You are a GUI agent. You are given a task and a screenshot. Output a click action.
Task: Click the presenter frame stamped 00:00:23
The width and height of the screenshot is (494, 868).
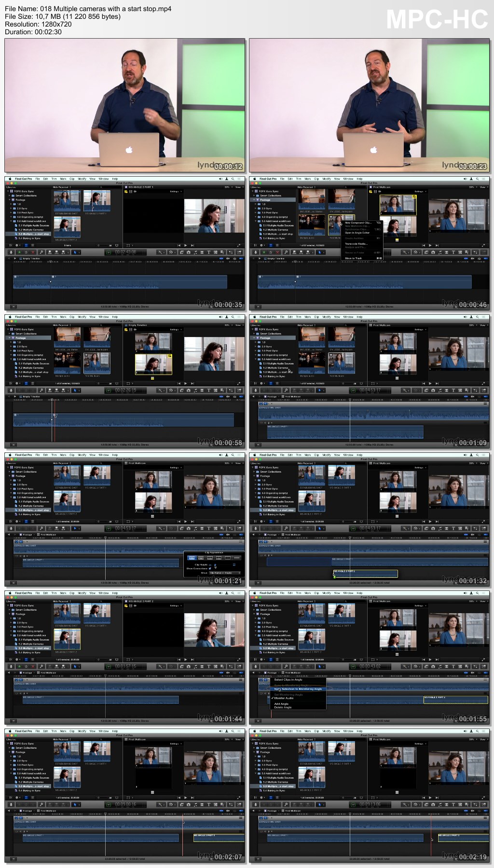click(370, 105)
